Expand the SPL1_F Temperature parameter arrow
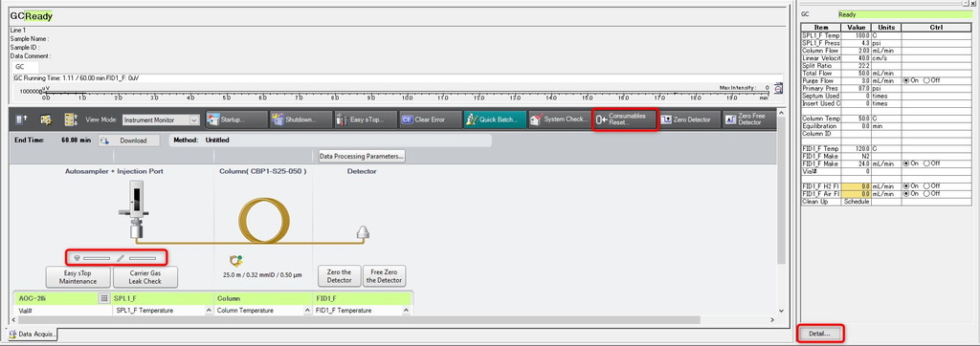 coord(208,311)
